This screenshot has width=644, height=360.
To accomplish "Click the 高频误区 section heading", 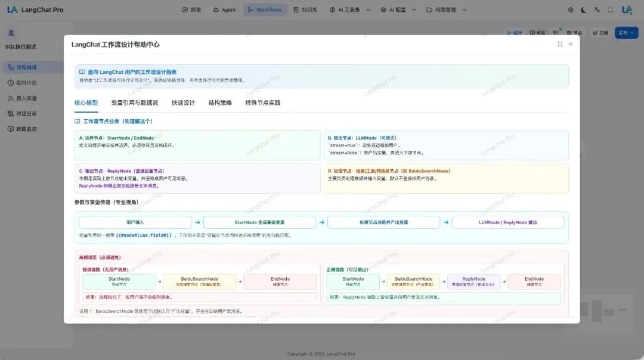I will coord(100,257).
